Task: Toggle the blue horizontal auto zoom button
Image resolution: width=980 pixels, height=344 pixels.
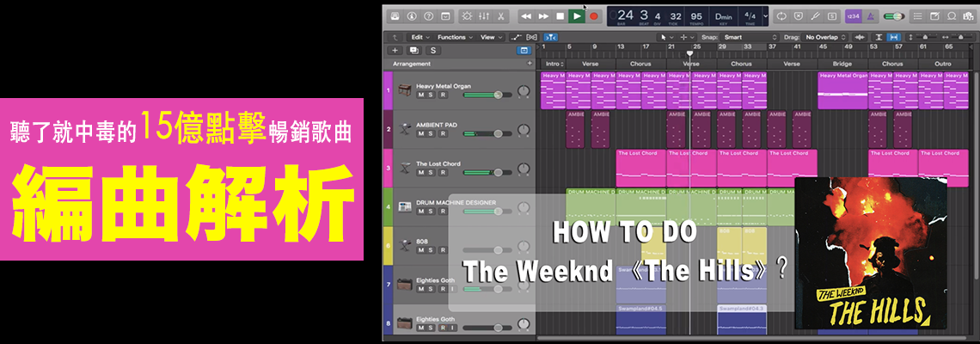Action: [x=893, y=38]
